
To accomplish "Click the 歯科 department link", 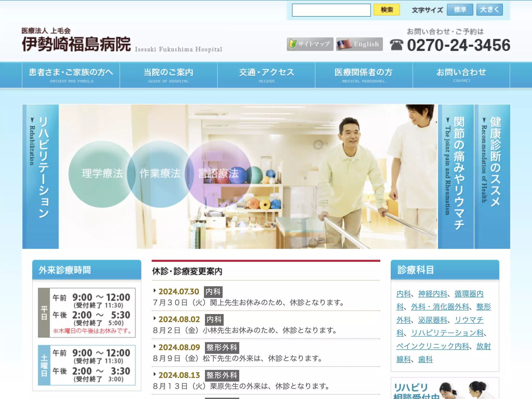I will (x=425, y=359).
